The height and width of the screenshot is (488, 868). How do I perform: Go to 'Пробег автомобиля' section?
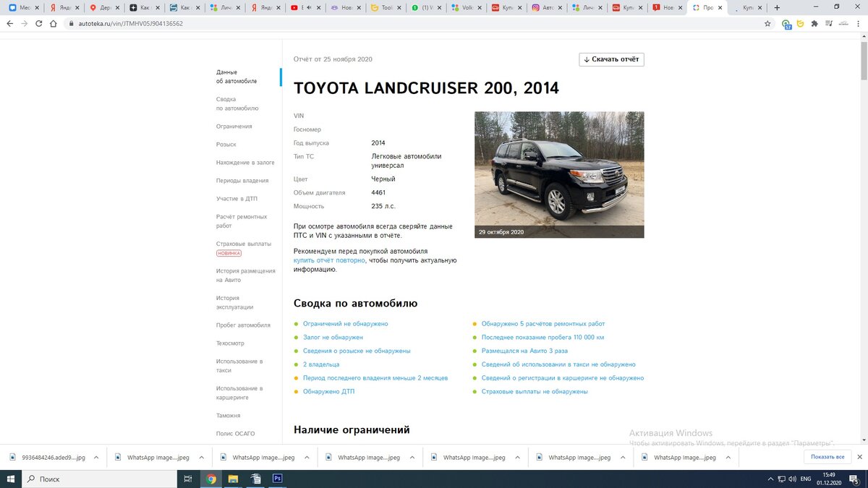tap(243, 325)
